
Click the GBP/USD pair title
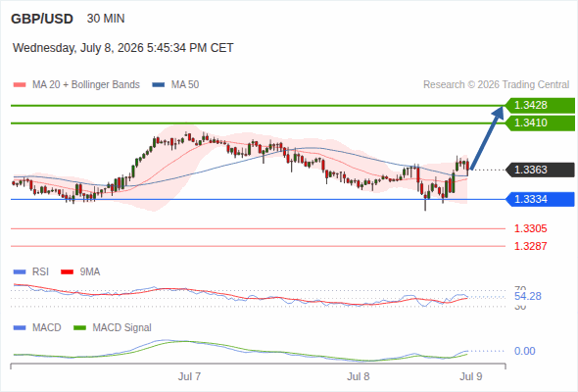click(x=42, y=19)
